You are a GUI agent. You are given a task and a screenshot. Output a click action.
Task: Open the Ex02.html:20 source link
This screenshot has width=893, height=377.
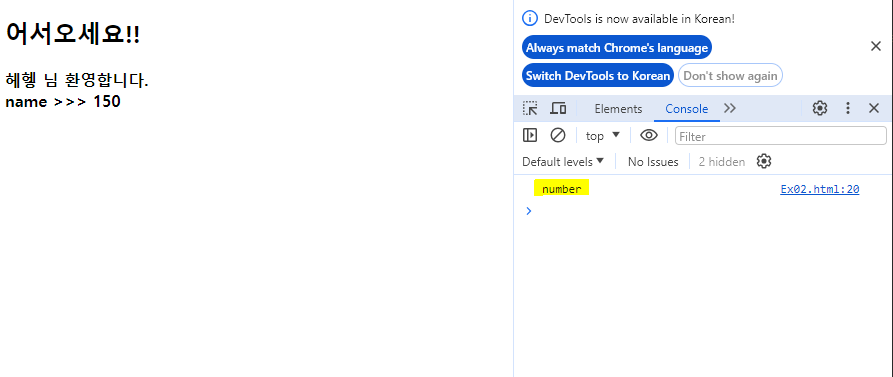tap(820, 190)
